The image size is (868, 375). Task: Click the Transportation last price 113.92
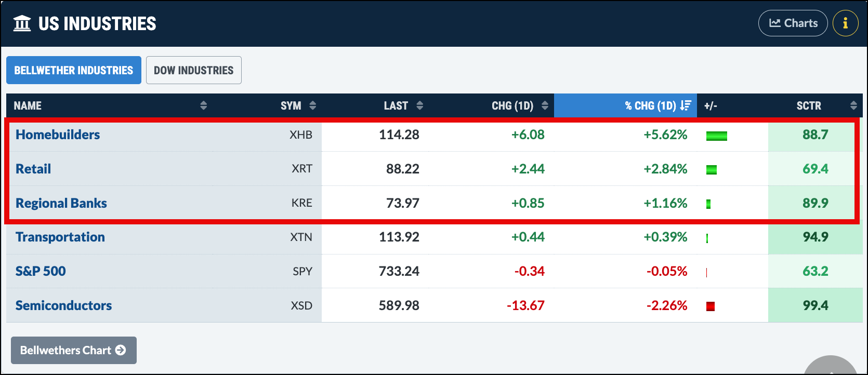pos(399,237)
